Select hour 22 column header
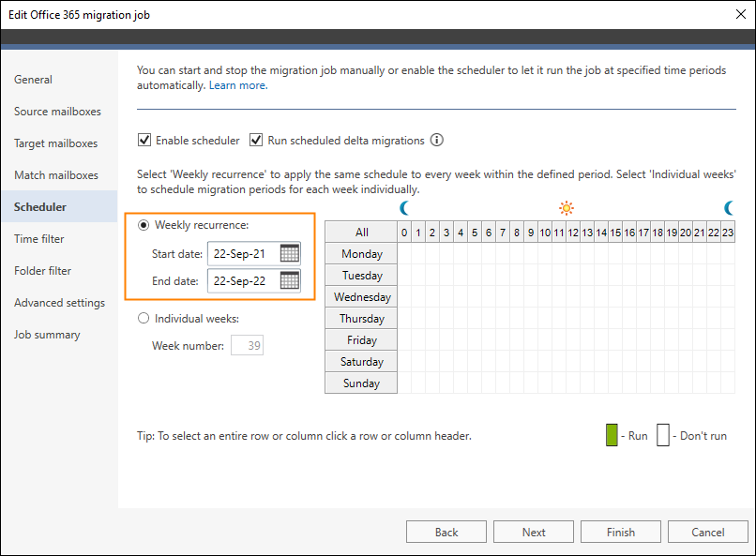This screenshot has height=556, width=756. click(714, 233)
